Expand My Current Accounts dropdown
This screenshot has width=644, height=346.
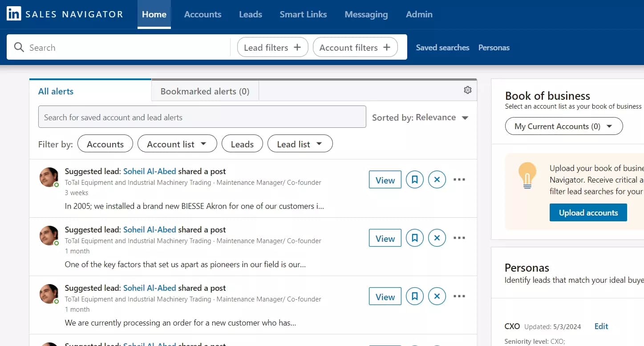pos(563,126)
